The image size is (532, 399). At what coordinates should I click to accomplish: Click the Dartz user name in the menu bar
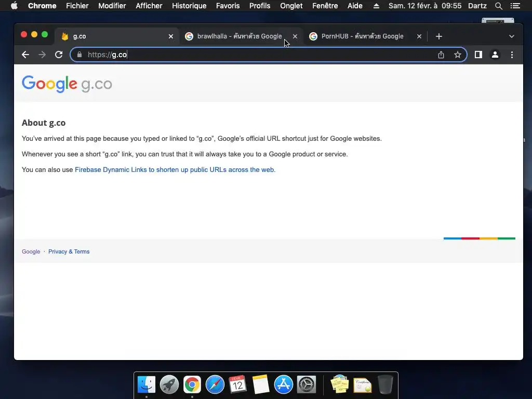pyautogui.click(x=477, y=6)
